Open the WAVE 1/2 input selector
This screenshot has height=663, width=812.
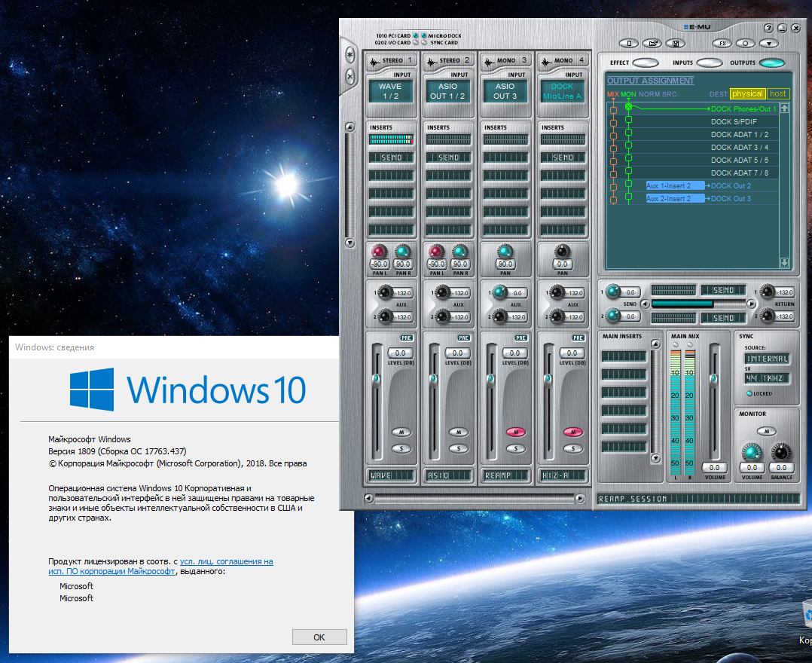391,91
